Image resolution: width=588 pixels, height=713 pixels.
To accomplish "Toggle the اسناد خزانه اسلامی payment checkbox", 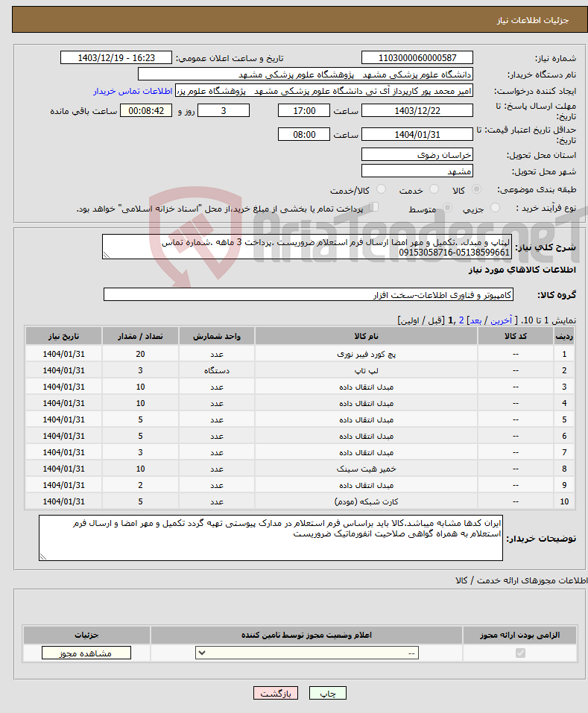I will click(374, 207).
